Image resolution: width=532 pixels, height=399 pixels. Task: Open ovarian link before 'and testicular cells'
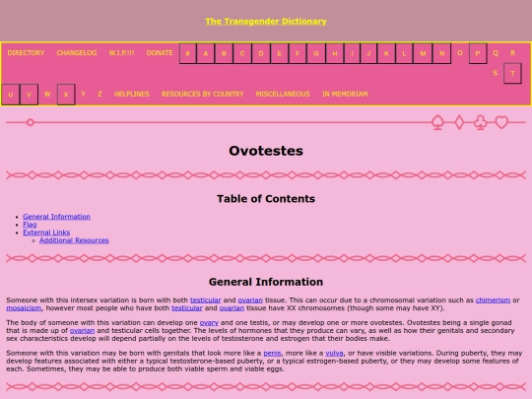tap(82, 330)
